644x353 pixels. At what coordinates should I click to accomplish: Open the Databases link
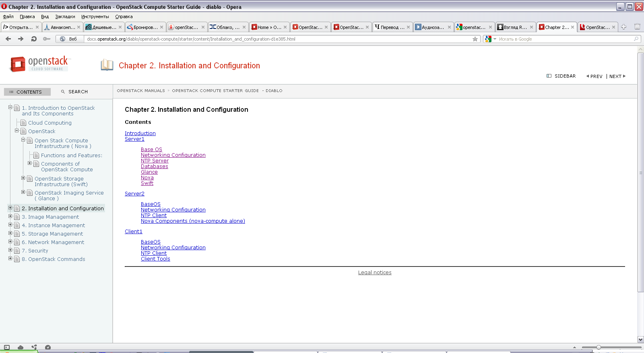pos(155,166)
